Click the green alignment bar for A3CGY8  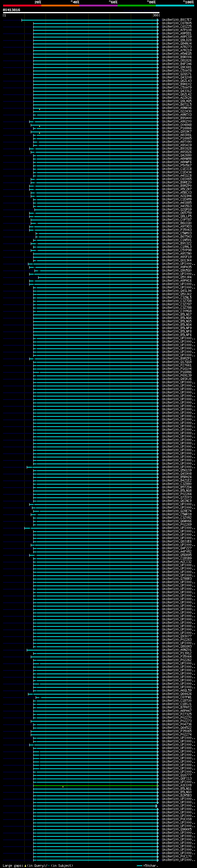coord(96,785)
